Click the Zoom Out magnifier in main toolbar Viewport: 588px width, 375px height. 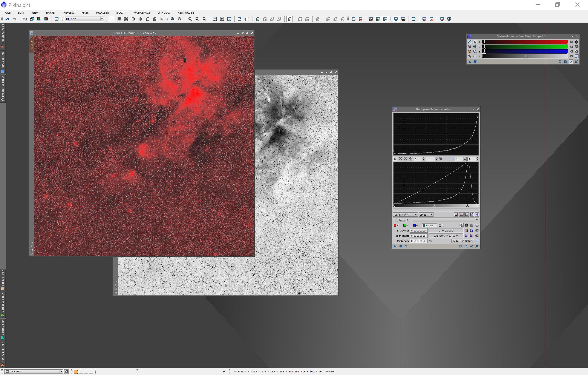180,19
